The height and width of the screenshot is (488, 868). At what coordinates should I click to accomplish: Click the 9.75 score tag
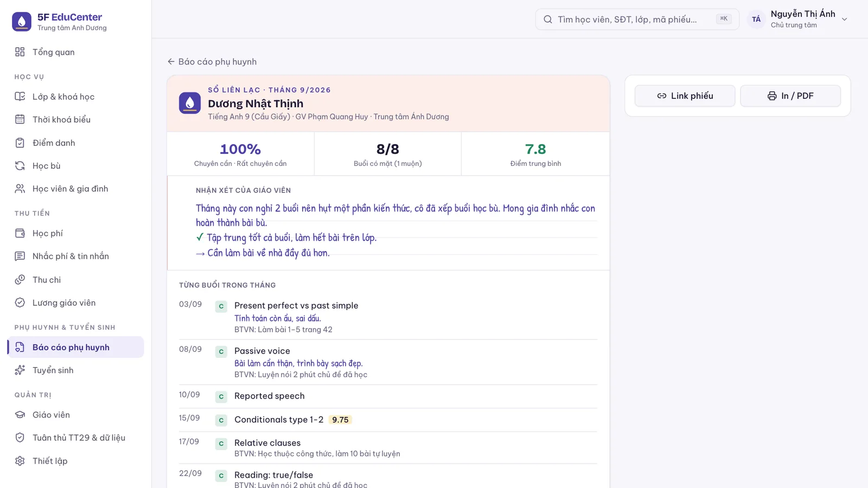click(340, 420)
